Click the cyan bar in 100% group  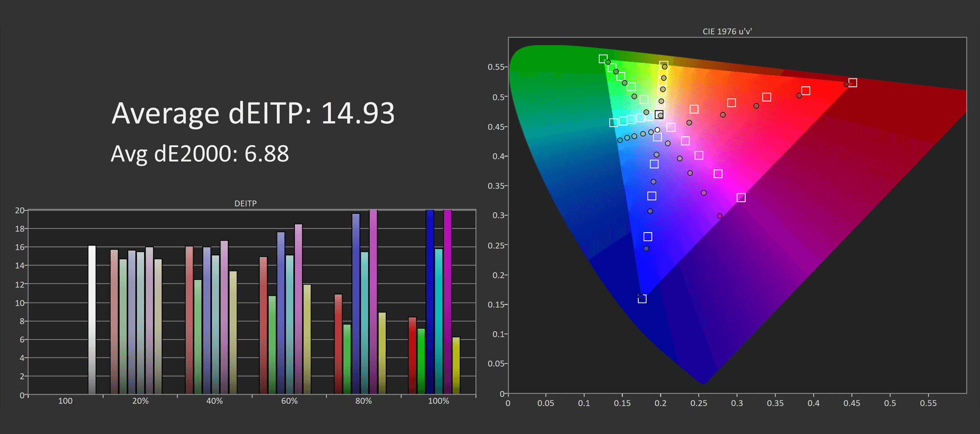pyautogui.click(x=439, y=321)
